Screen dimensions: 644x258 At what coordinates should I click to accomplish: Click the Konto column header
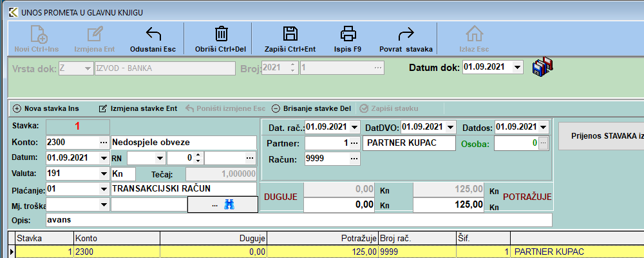tap(117, 238)
